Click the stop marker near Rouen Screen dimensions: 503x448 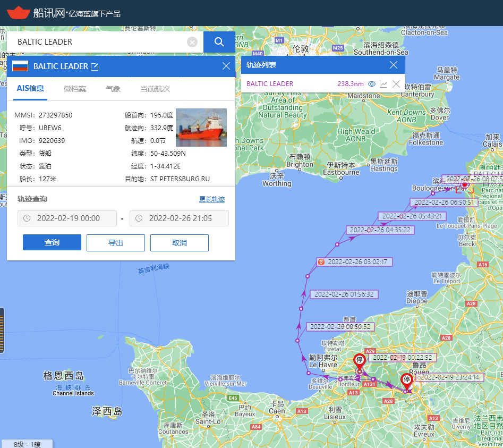click(x=407, y=380)
